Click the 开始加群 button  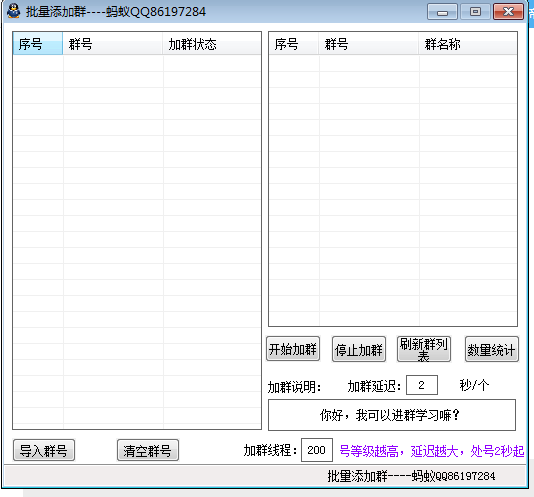[x=293, y=349]
